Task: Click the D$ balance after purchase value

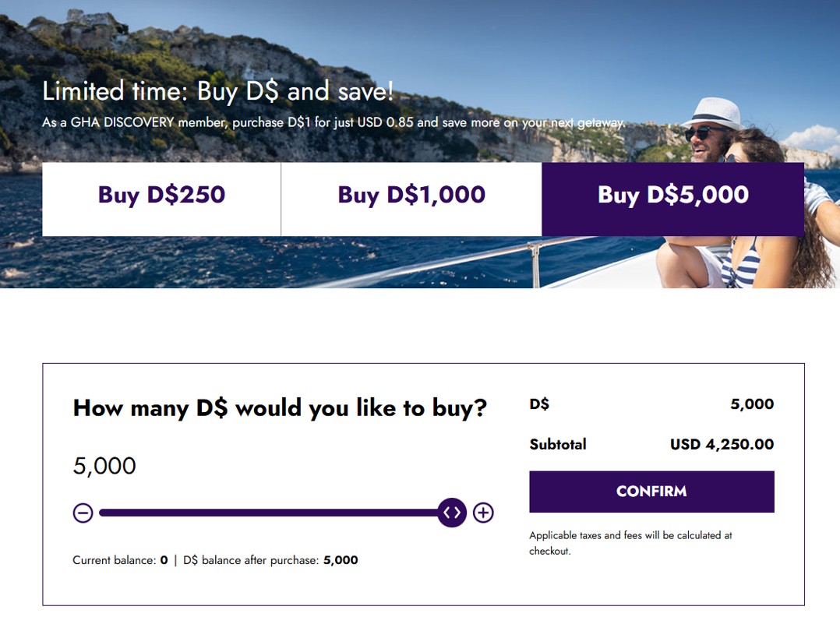Action: tap(341, 560)
